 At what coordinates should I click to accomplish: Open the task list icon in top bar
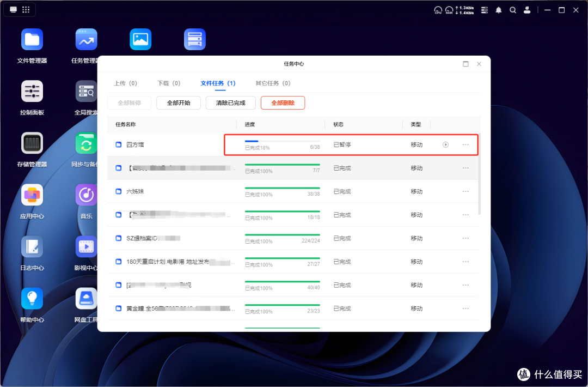(485, 10)
